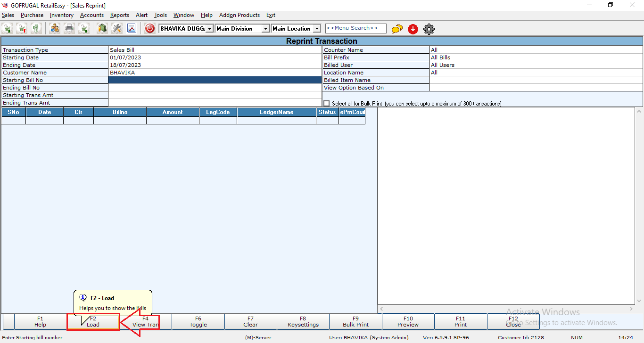Click the customers people icon in toolbar

pos(55,29)
